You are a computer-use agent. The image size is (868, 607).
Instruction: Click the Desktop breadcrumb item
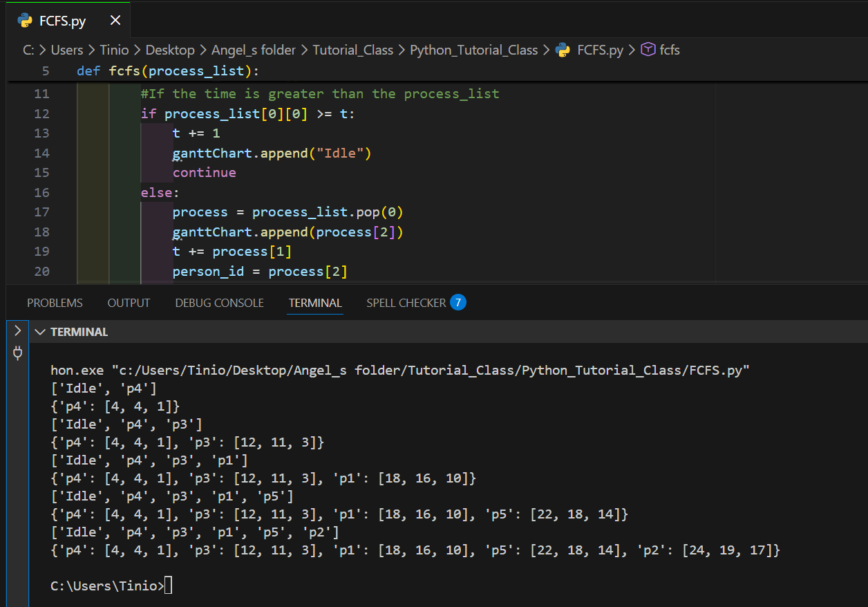click(x=170, y=49)
